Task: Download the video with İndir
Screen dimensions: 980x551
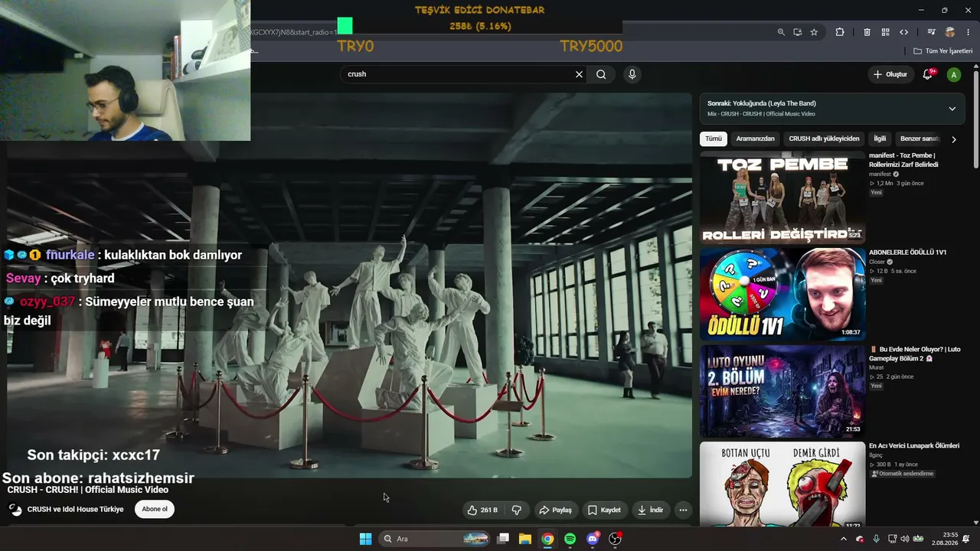Action: click(650, 510)
